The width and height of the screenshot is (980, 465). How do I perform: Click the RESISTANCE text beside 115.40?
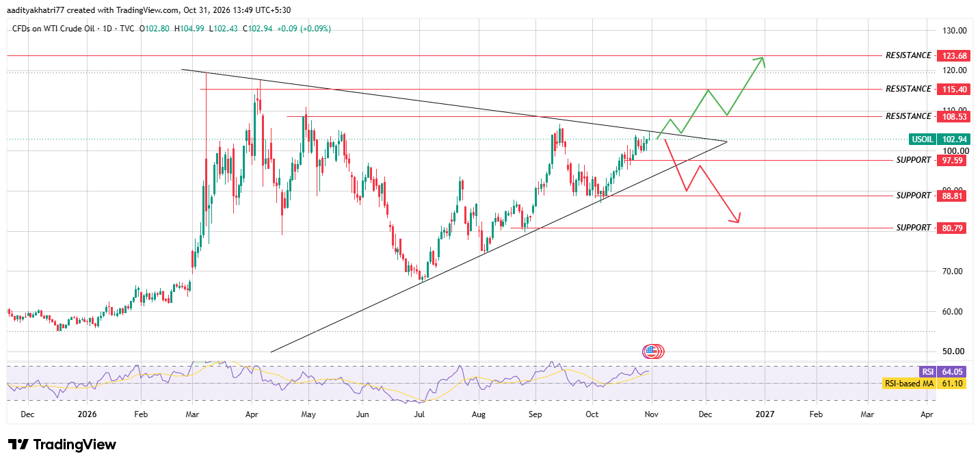[x=908, y=89]
